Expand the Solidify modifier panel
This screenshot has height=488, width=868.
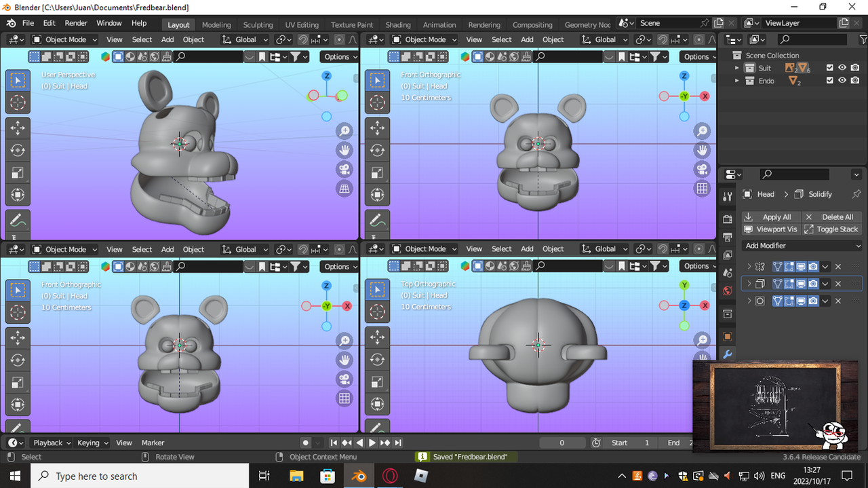[x=749, y=284]
